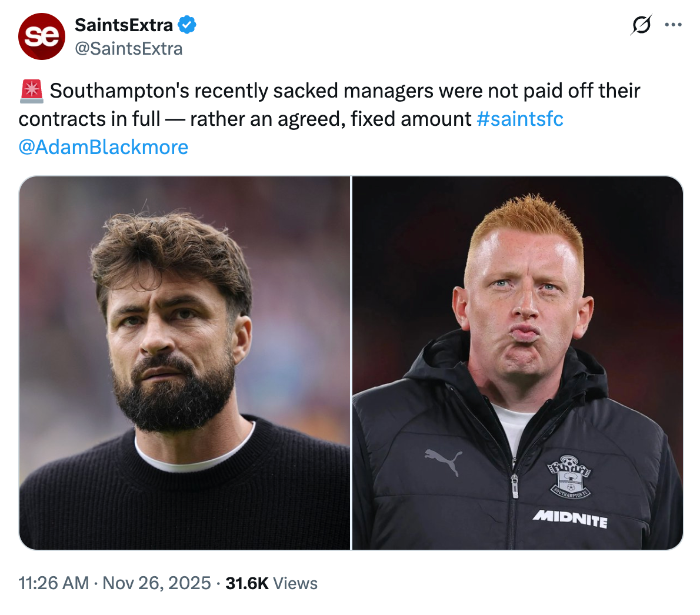Click the MIDNITE sponsor logo on jacket
The height and width of the screenshot is (615, 700).
(x=569, y=519)
